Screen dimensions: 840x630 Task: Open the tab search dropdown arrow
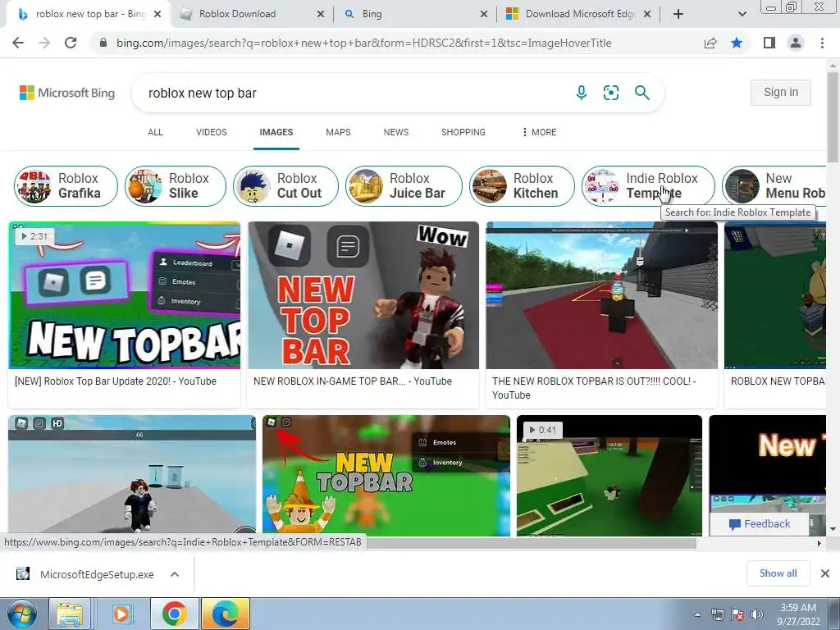[x=742, y=14]
